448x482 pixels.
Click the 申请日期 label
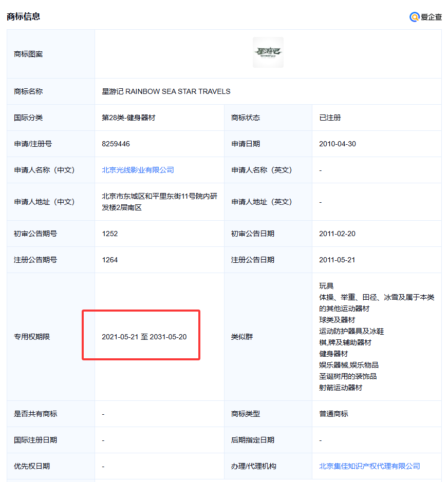246,144
